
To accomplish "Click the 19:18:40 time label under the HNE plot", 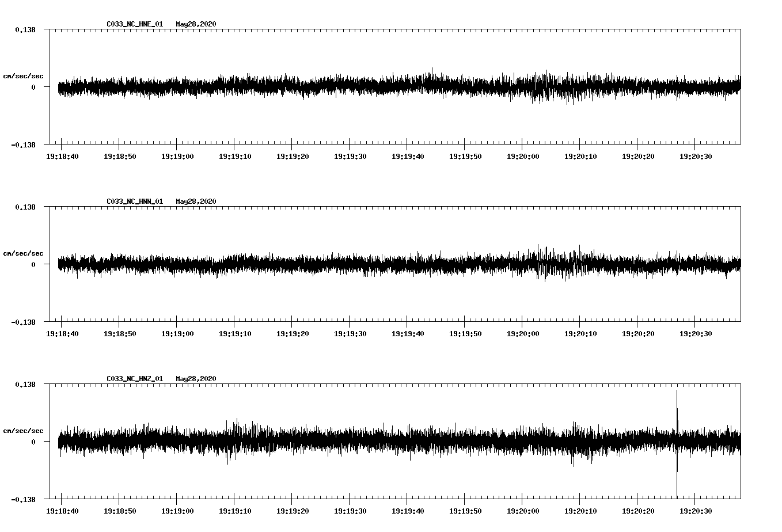I will coord(62,156).
